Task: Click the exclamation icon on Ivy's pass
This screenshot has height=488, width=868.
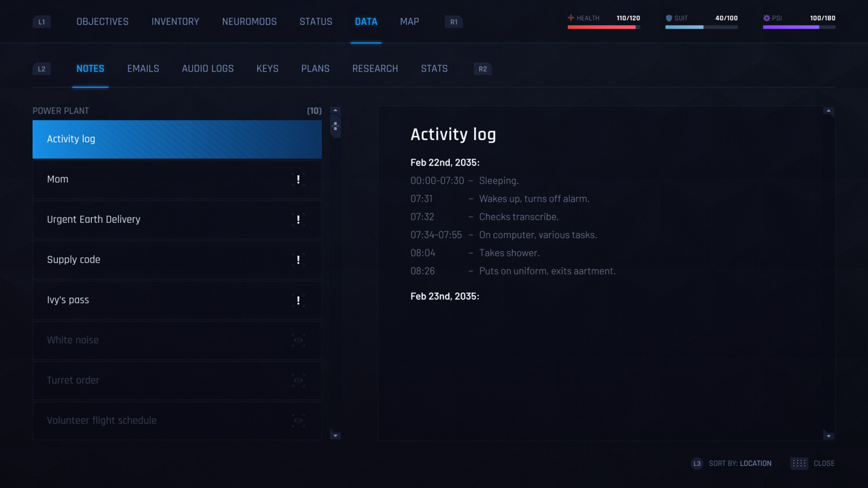Action: 298,300
